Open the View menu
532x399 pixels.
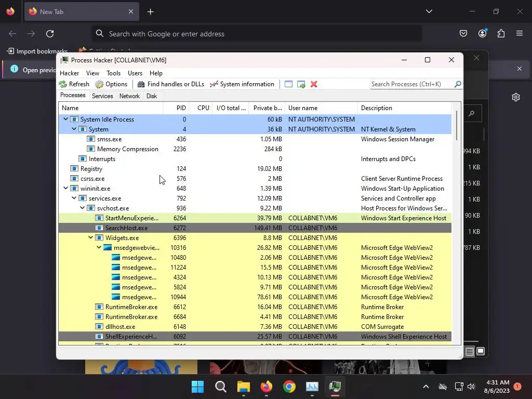pos(92,73)
